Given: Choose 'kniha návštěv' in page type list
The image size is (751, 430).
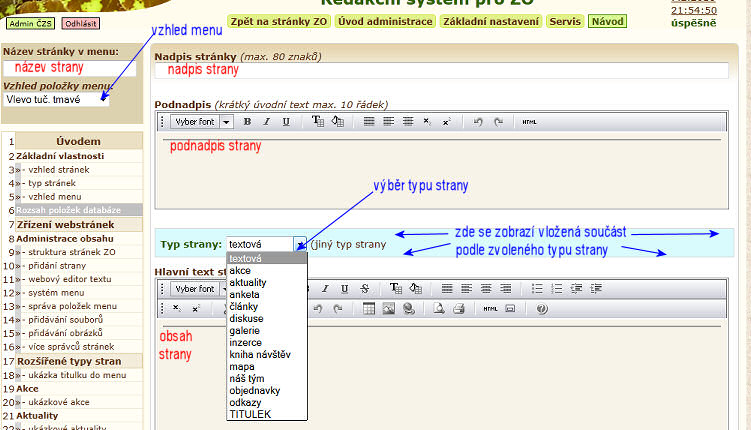Looking at the screenshot, I should (259, 354).
